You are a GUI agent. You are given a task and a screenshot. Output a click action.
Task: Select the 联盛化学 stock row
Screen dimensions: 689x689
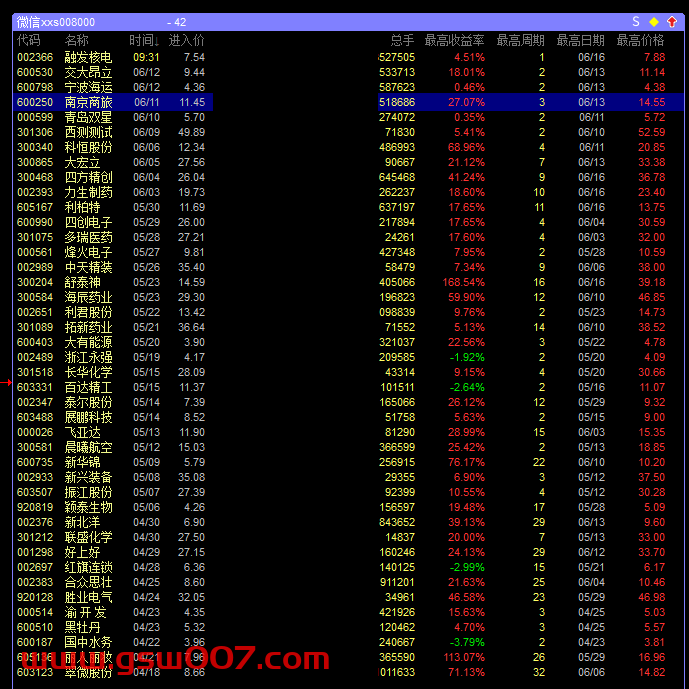click(348, 537)
